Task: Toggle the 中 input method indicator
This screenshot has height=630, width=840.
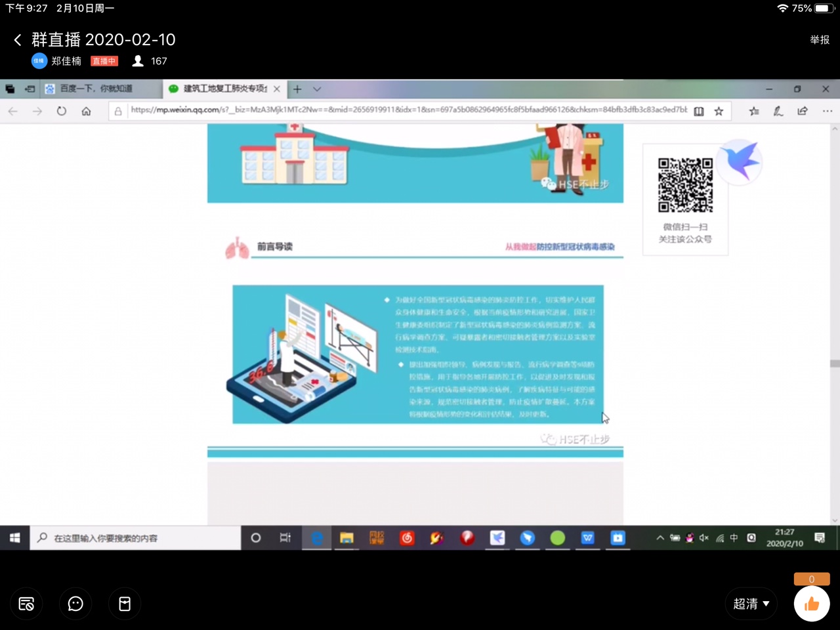Action: (734, 538)
